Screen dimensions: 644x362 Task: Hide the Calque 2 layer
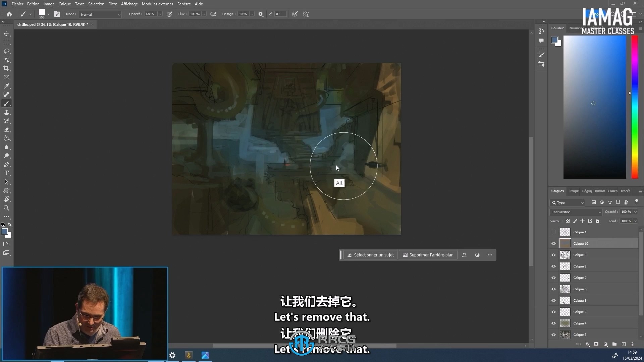[553, 312]
